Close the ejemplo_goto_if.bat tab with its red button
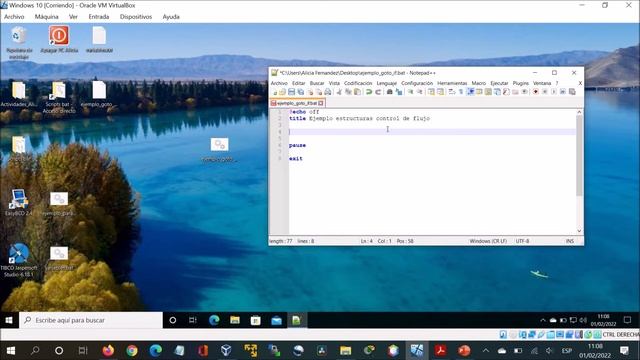 click(321, 103)
